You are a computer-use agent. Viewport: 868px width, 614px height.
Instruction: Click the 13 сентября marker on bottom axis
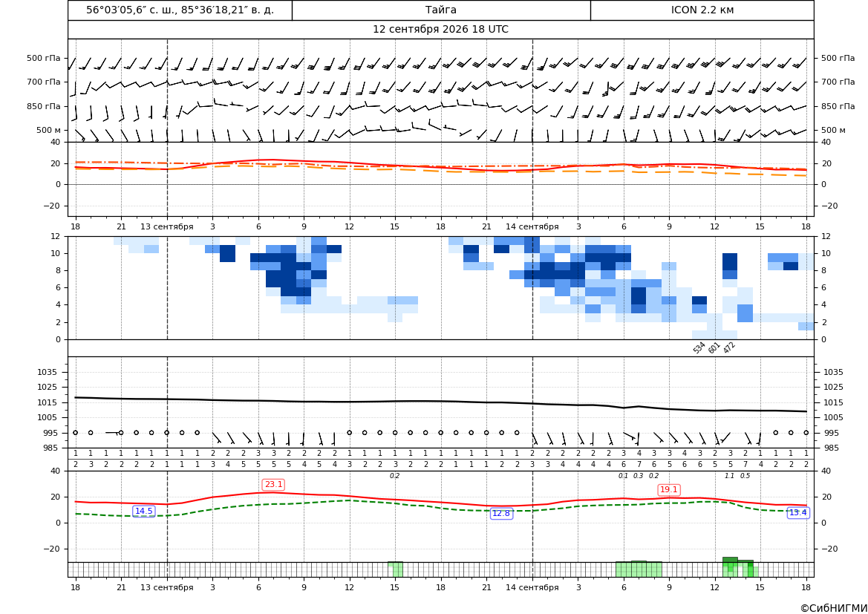click(166, 587)
